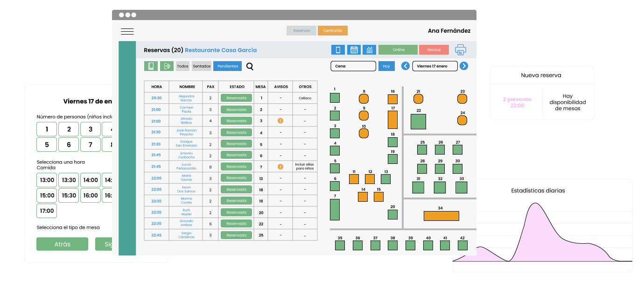Open the statistics chart icon
The width and height of the screenshot is (644, 283).
click(369, 50)
